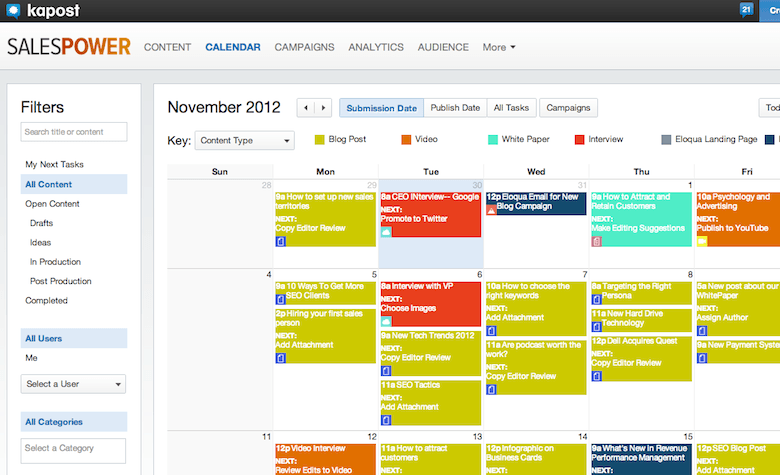Image resolution: width=780 pixels, height=475 pixels.
Task: Open the Select a User dropdown
Action: coord(73,384)
